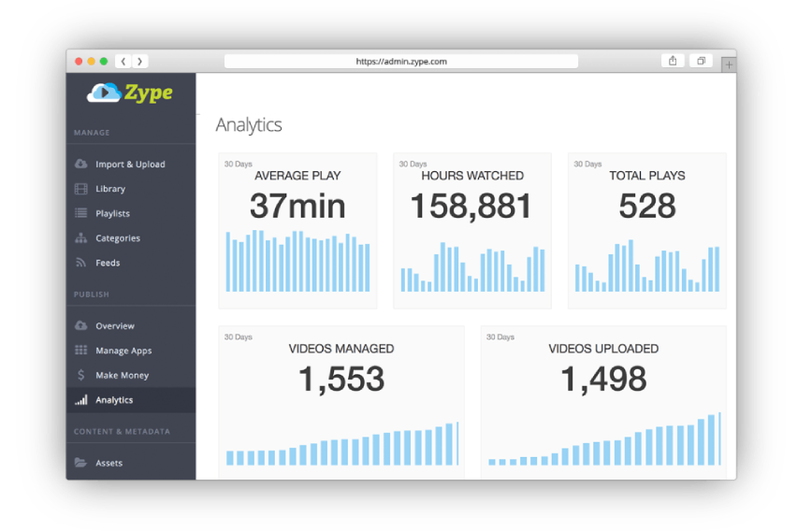
Task: Click the Safari share button
Action: (x=673, y=61)
